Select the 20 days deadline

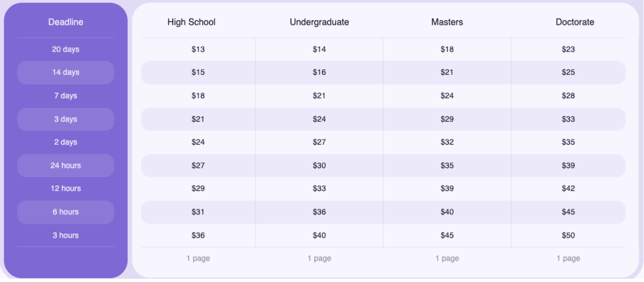[x=66, y=50]
